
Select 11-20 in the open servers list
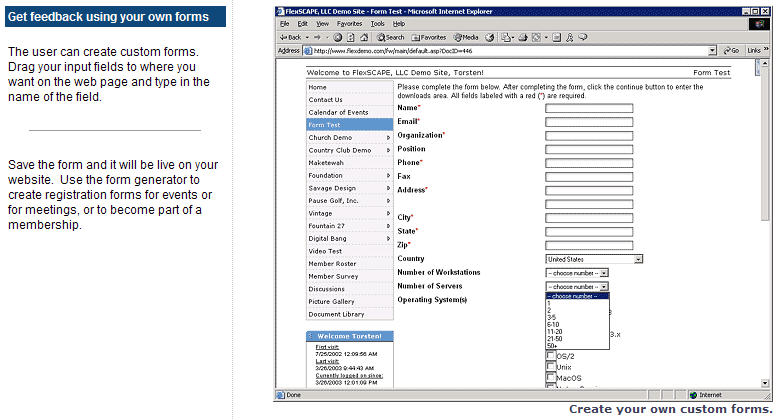578,332
